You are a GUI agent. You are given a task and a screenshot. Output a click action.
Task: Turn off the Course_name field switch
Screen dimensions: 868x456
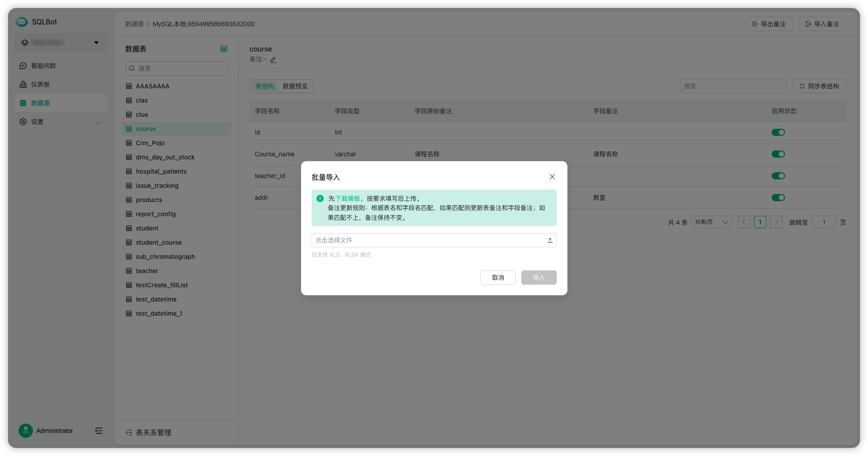pos(778,154)
